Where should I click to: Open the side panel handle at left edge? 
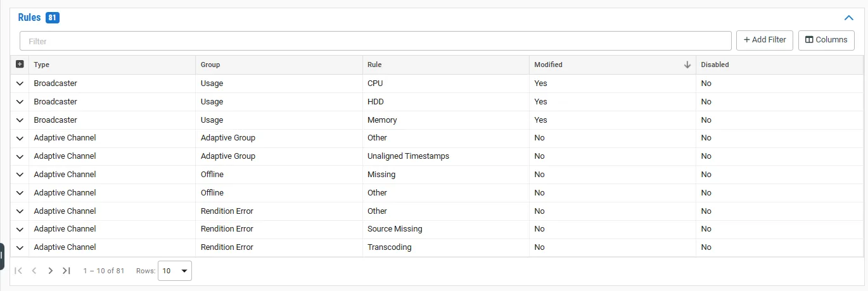coord(2,256)
